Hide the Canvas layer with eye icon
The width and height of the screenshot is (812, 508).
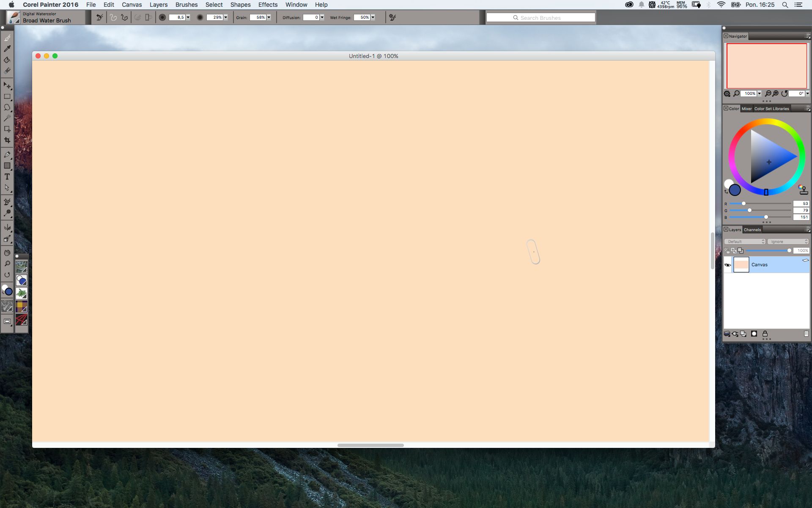728,265
